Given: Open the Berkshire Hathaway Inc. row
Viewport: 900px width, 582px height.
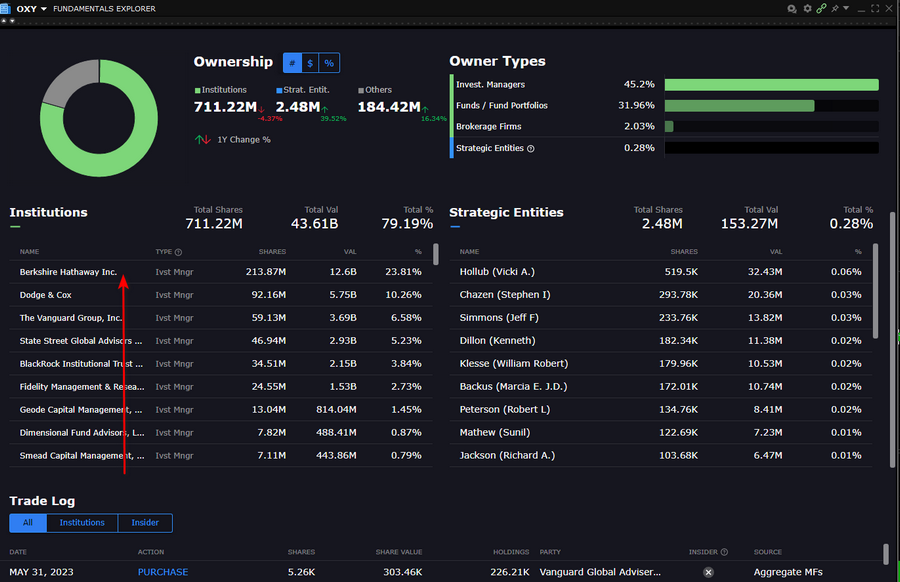Looking at the screenshot, I should [x=68, y=271].
